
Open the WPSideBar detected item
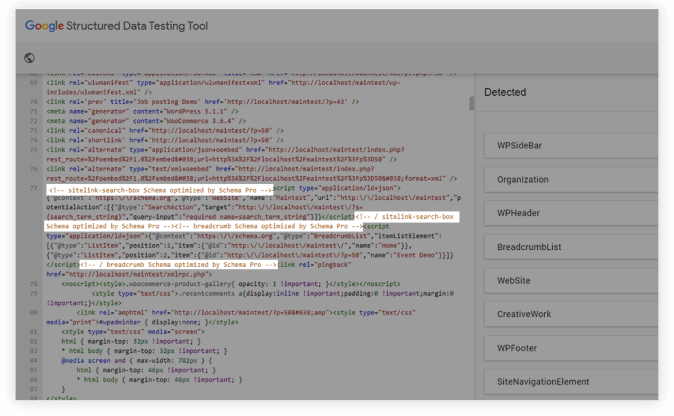click(571, 146)
